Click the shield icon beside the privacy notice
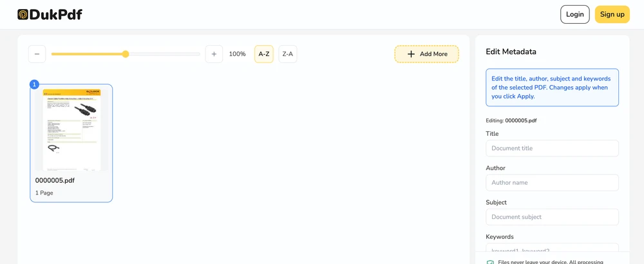 [x=490, y=262]
